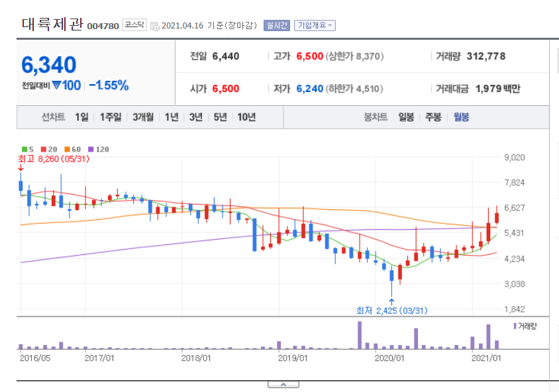This screenshot has width=559, height=392.
Task: Click the 상한가 8,370 upper limit text
Action: coord(354,56)
